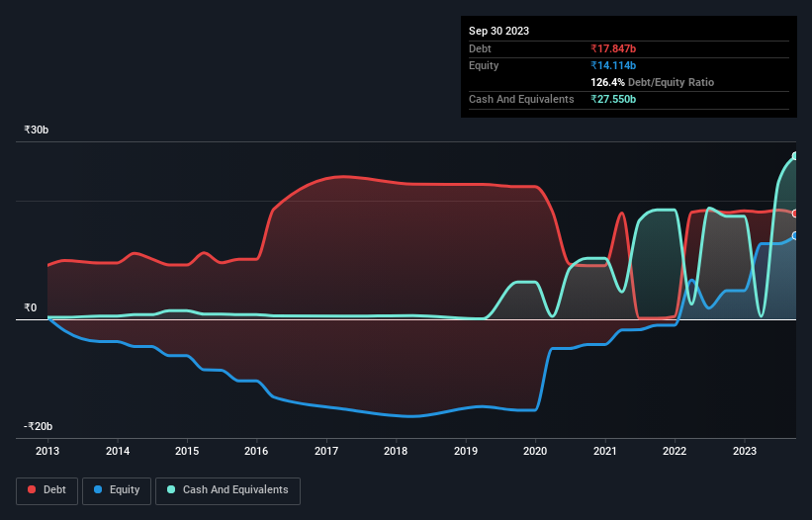Click the 2017 x-axis label
The image size is (812, 520).
(x=326, y=451)
